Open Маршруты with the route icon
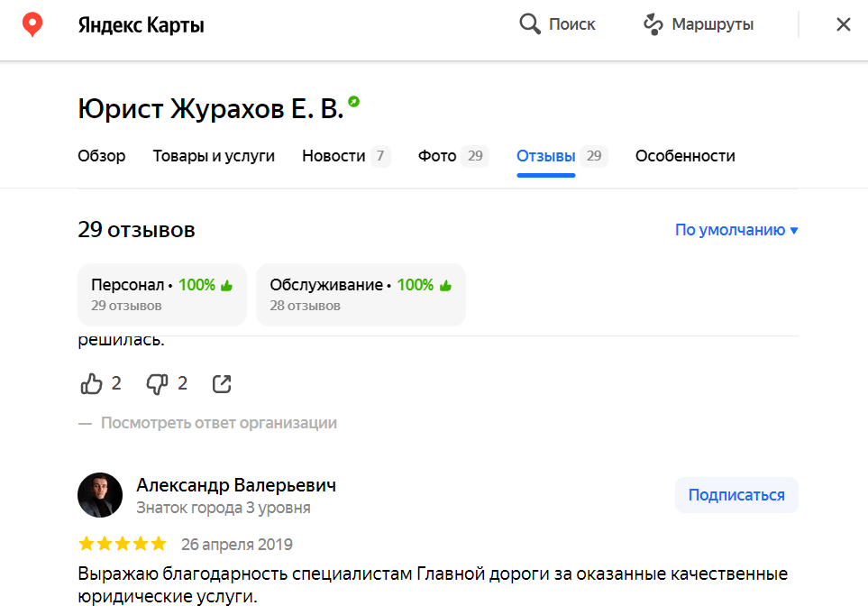The height and width of the screenshot is (615, 868). [699, 24]
